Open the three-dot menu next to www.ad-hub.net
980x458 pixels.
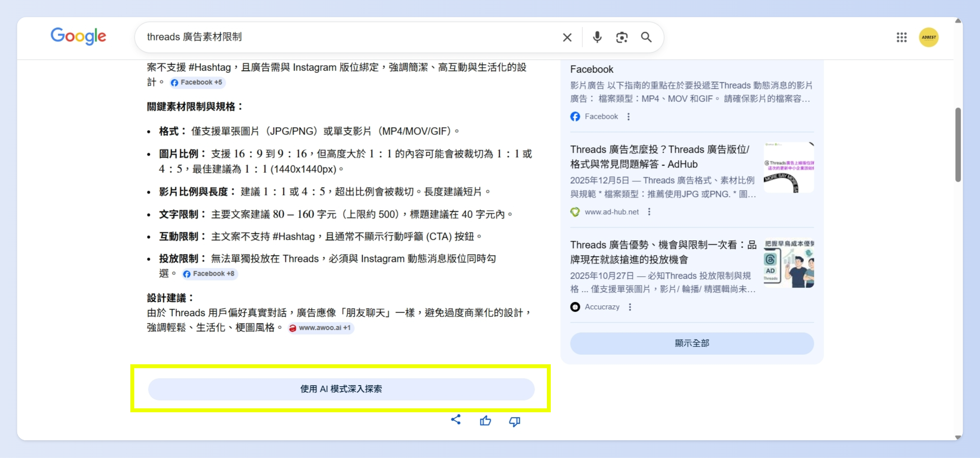(x=649, y=212)
